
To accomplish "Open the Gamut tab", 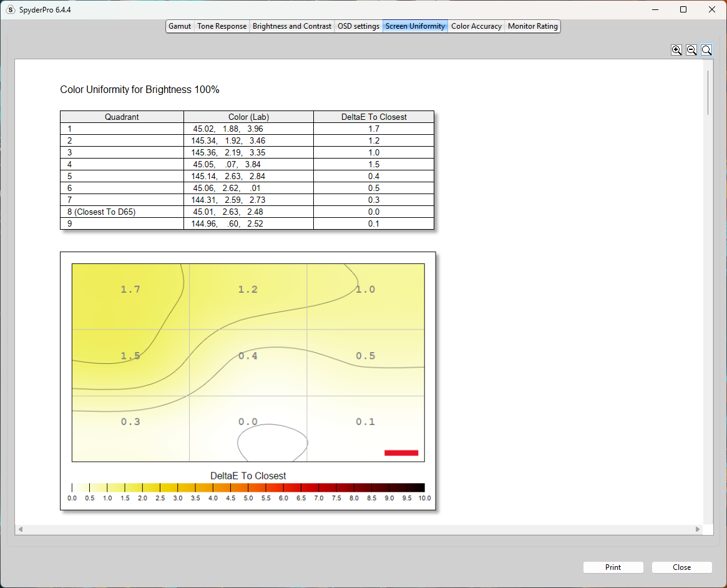I will point(180,26).
